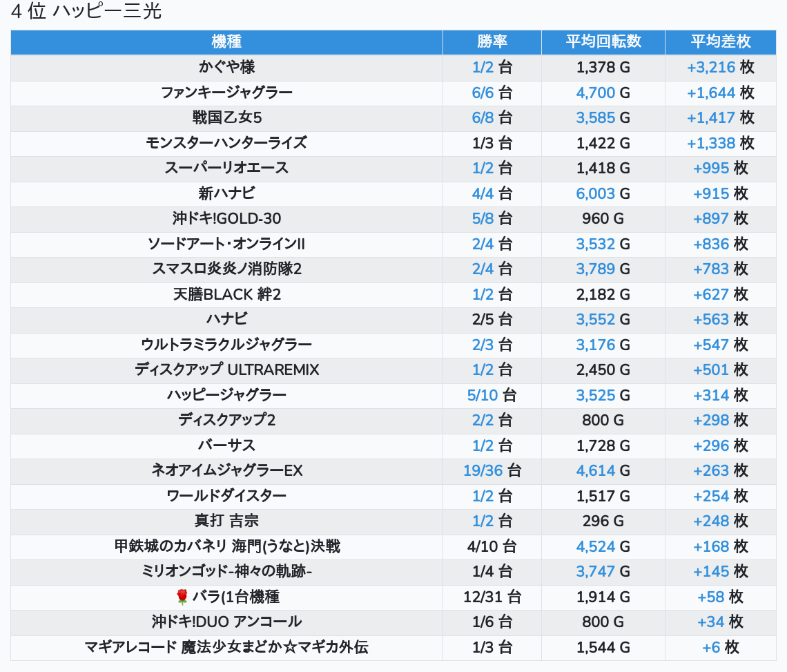Select the 296 G average spins value
The height and width of the screenshot is (672, 787).
click(603, 521)
